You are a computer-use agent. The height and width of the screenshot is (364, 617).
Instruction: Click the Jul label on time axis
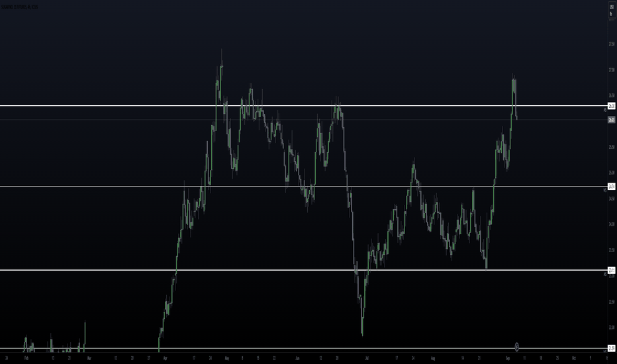pyautogui.click(x=367, y=359)
